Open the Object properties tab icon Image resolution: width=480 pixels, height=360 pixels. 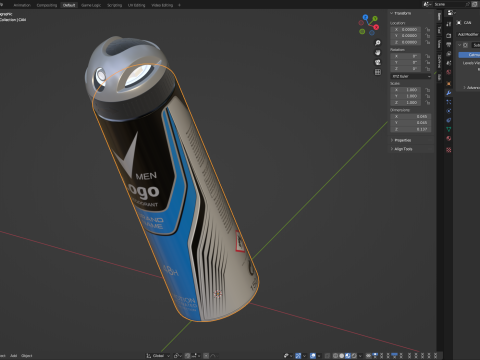pyautogui.click(x=449, y=84)
